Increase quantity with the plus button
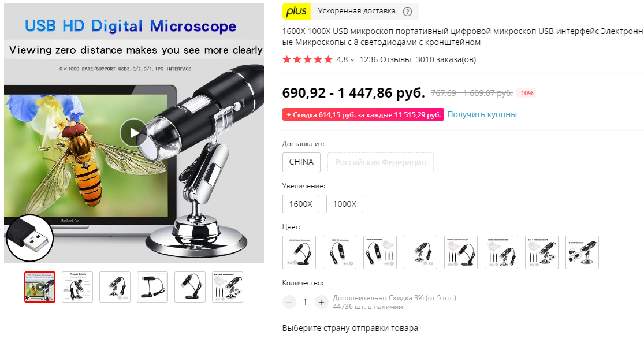Screen dimensions: 644x339 (x=321, y=303)
